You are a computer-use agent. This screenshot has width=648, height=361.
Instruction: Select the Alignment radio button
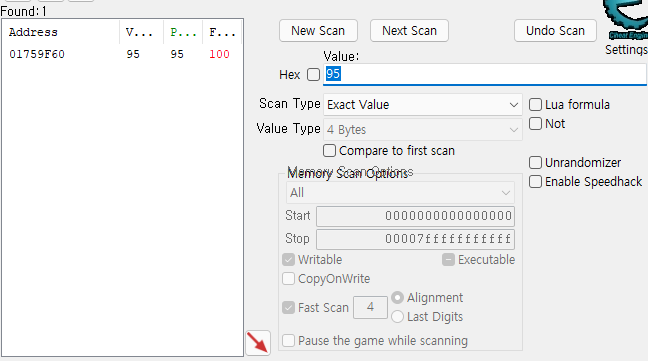pos(397,298)
